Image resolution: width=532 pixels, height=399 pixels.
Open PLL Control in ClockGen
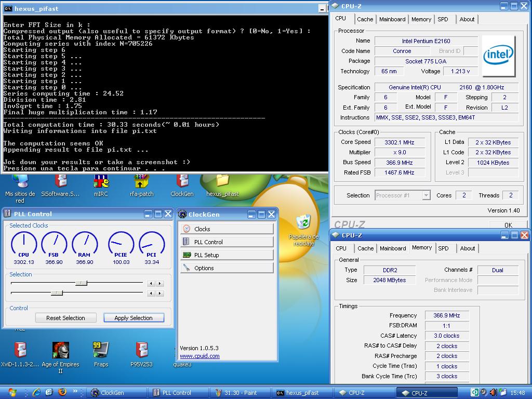pos(227,242)
